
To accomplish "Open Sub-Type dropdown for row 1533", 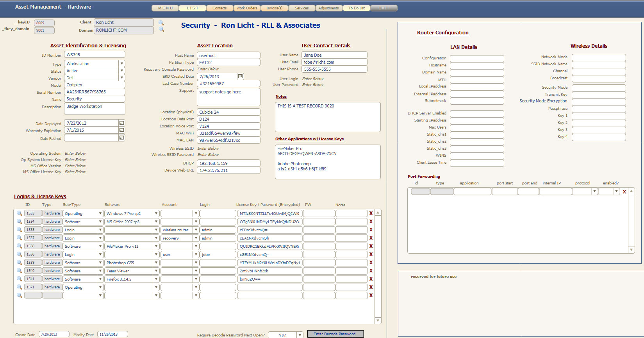I will click(x=100, y=213).
